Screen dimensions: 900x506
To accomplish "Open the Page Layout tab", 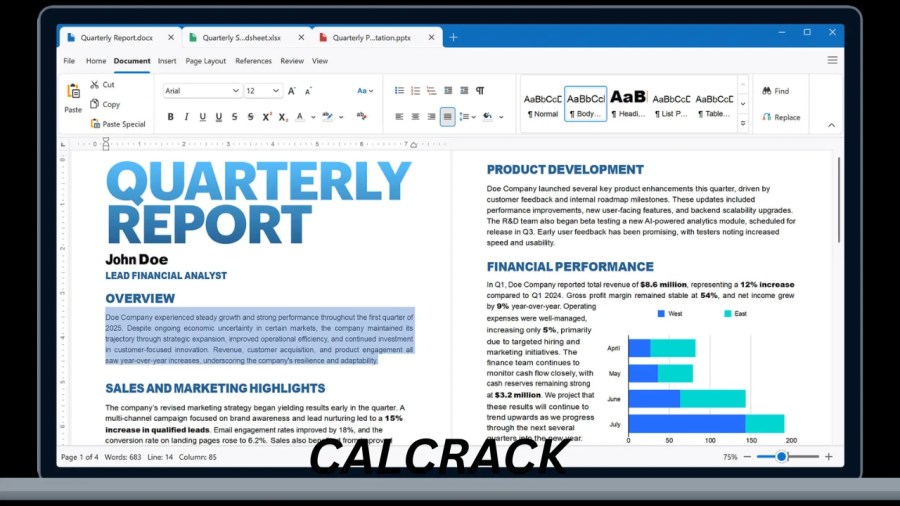I will click(205, 61).
